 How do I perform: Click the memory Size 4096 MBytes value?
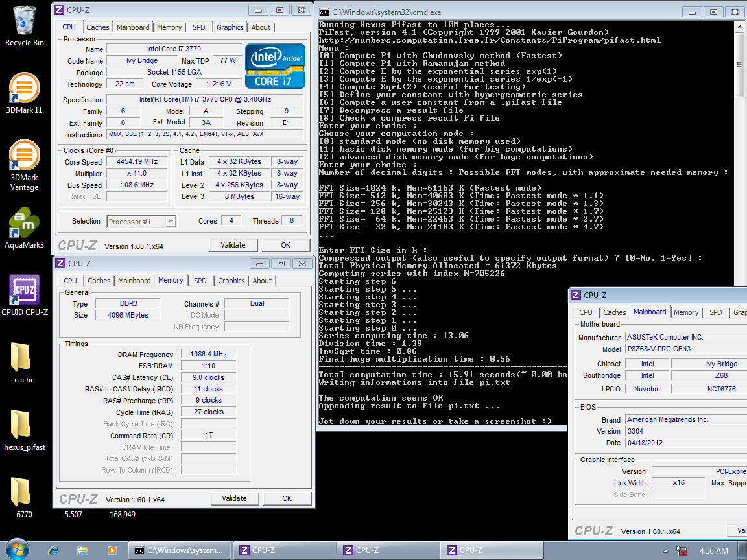pyautogui.click(x=128, y=315)
